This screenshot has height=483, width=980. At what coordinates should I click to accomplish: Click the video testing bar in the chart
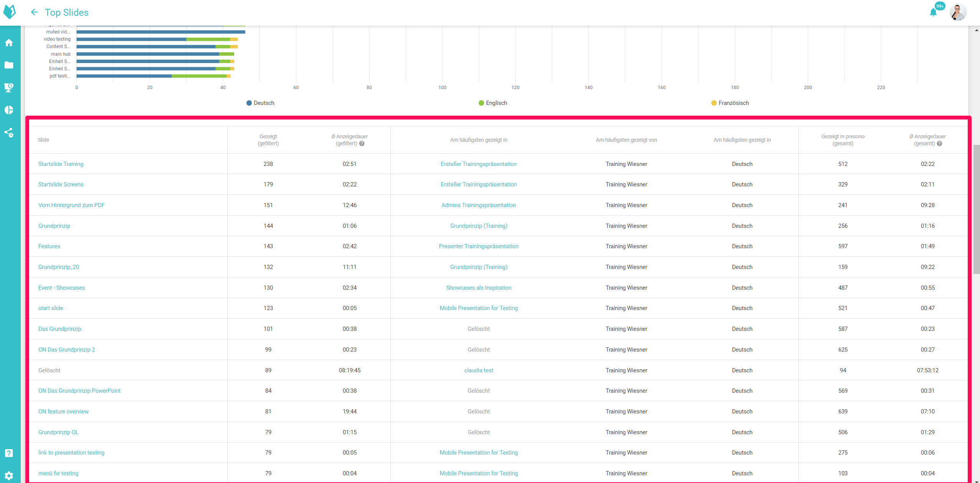click(x=157, y=39)
